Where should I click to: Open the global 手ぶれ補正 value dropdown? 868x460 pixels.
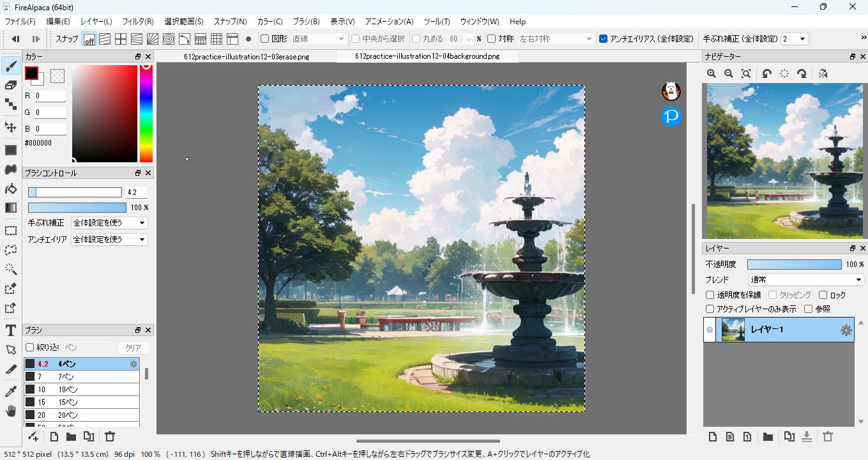[x=795, y=39]
